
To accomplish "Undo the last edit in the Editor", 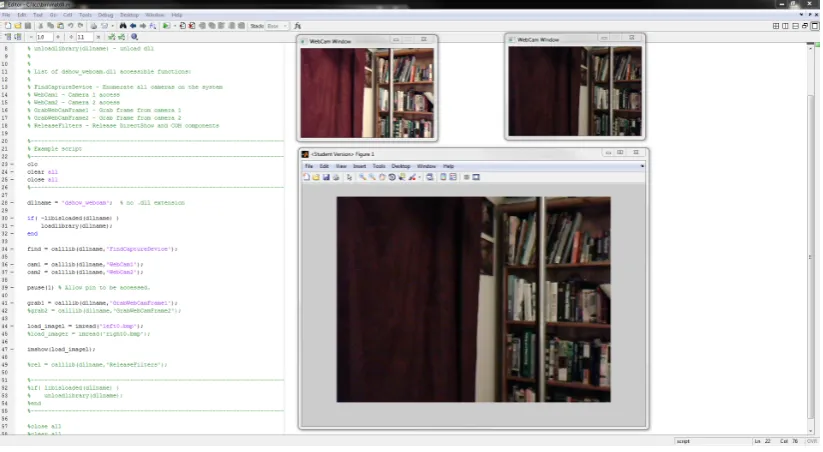I will click(70, 26).
